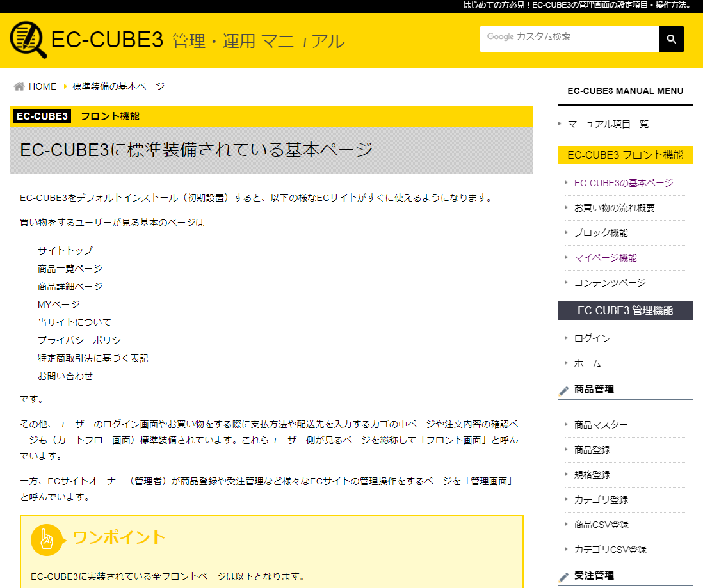Click arrow bullet beside ログイン

pyautogui.click(x=566, y=338)
